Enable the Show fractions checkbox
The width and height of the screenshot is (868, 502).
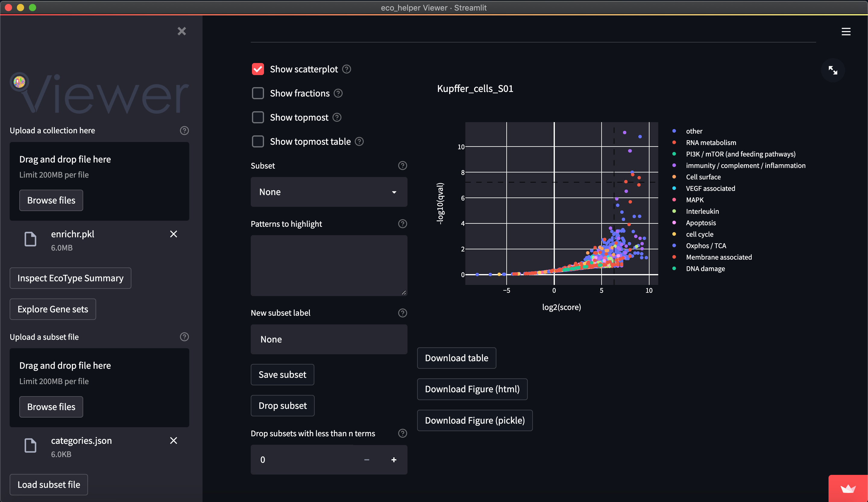pos(258,93)
